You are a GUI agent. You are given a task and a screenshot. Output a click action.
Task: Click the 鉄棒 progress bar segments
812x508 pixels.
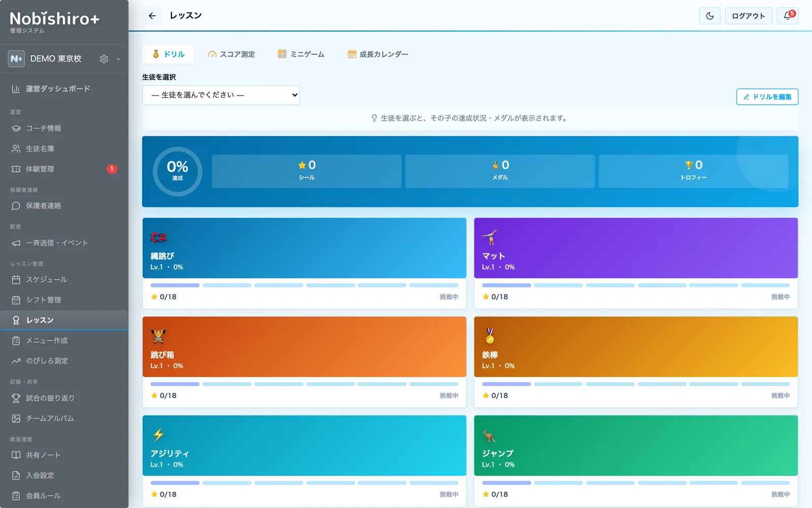[x=636, y=384]
